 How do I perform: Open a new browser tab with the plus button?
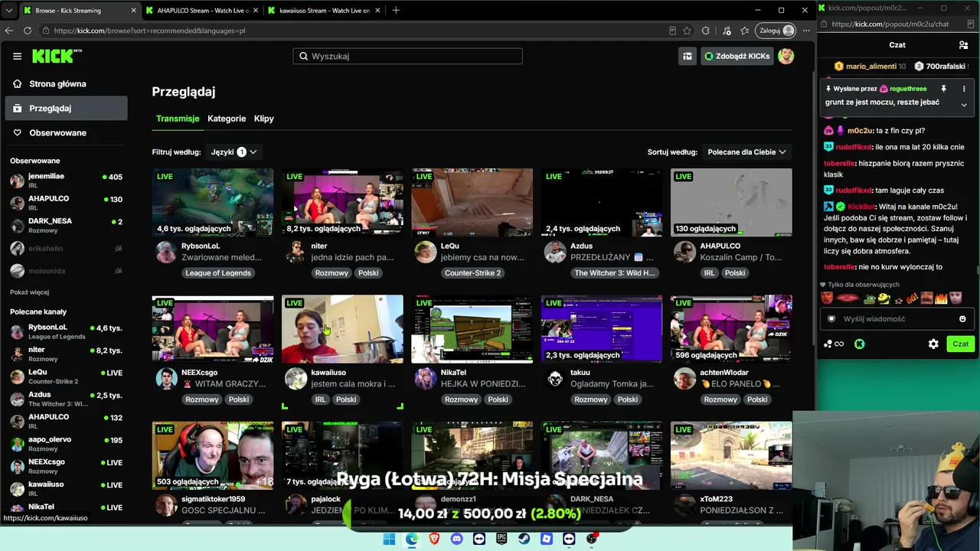click(396, 11)
